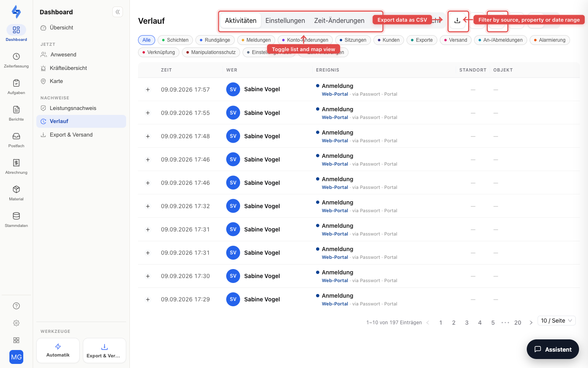588x368 pixels.
Task: Click the CSV export download icon
Action: [457, 20]
